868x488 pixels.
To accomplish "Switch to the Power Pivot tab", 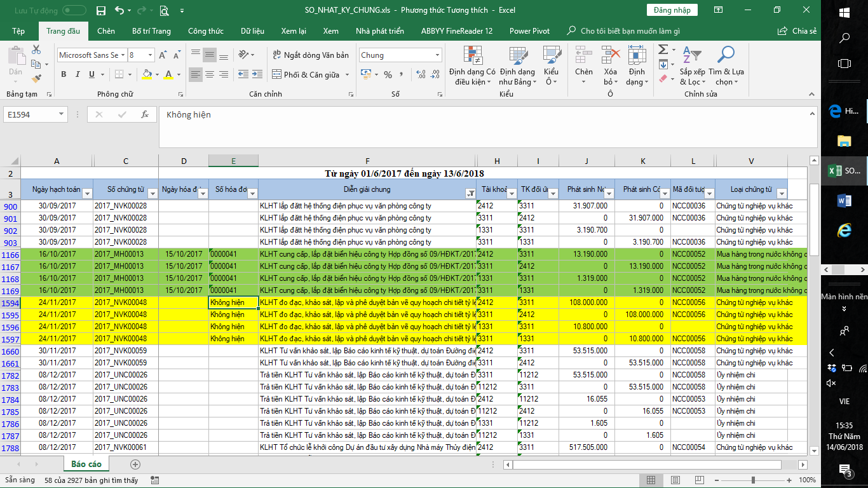I will tap(529, 30).
